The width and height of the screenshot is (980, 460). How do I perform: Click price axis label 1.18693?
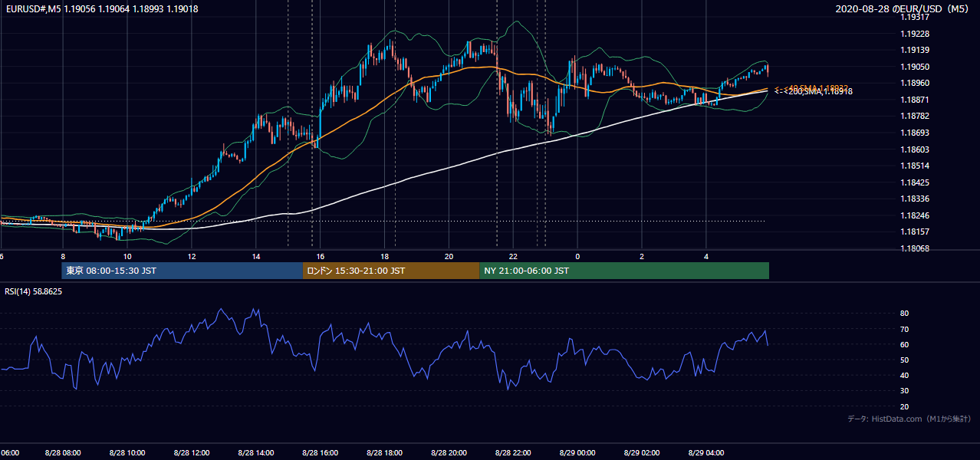click(x=914, y=133)
